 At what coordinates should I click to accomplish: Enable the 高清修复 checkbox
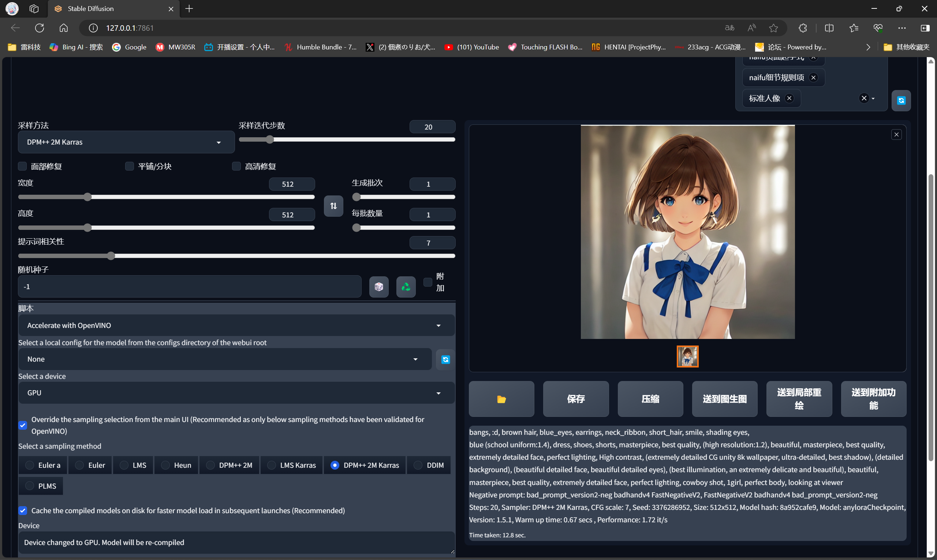coord(236,167)
